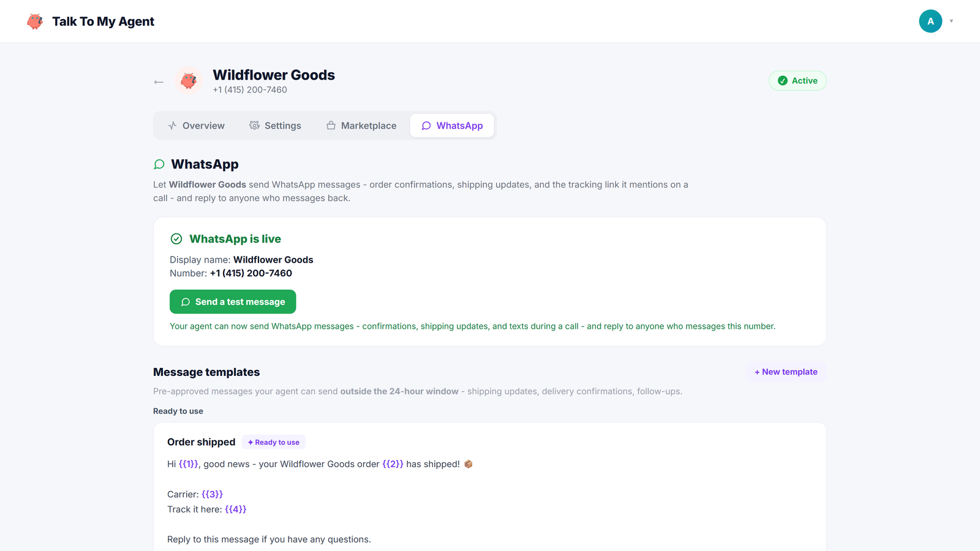Switch to the Overview tab
Viewport: 980px width, 551px height.
(x=196, y=126)
